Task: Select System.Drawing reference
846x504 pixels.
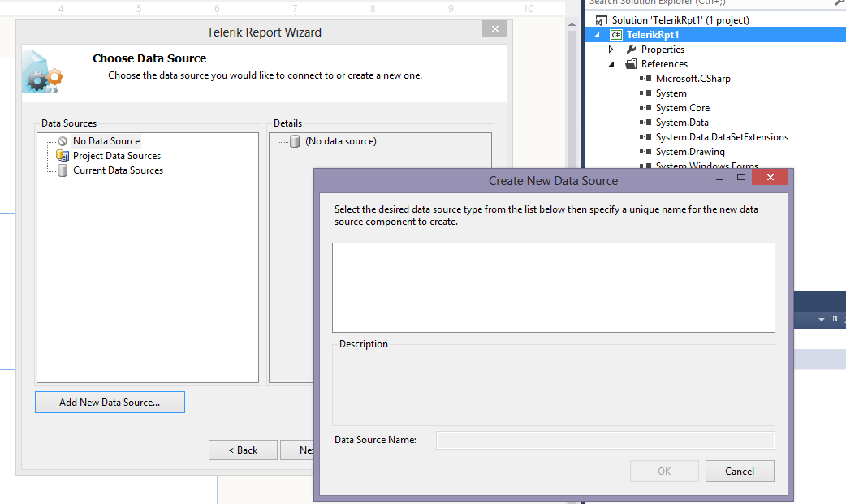Action: [x=690, y=151]
